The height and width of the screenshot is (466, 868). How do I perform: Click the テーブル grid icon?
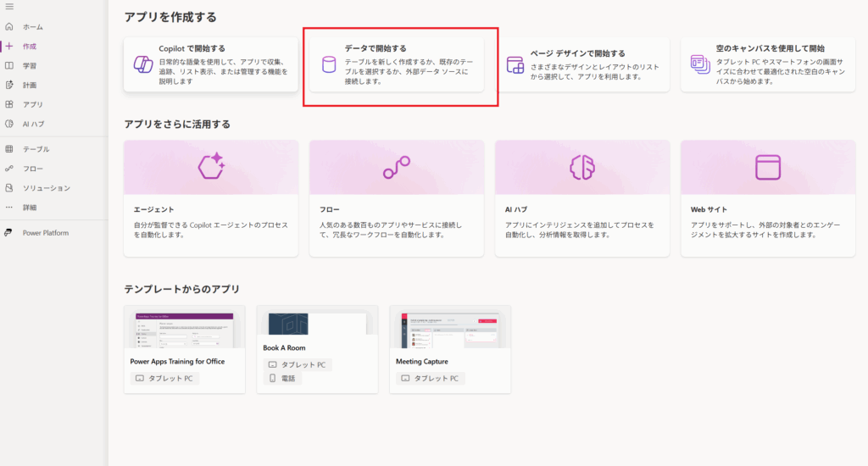pos(9,149)
